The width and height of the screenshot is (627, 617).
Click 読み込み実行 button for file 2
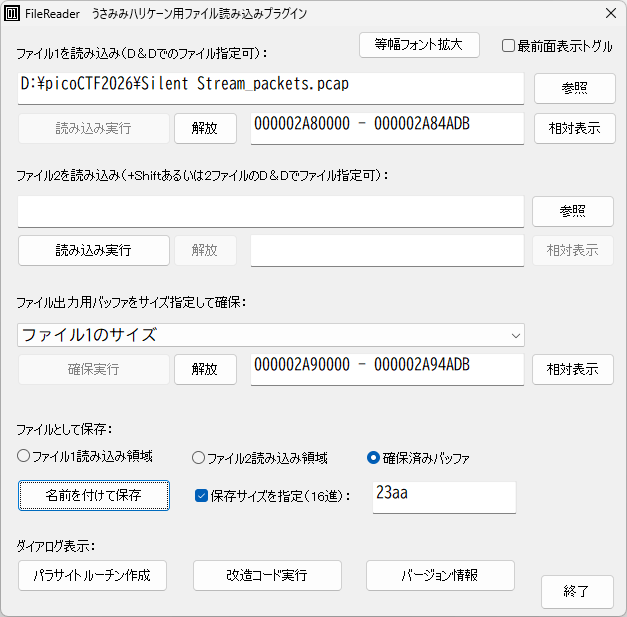93,250
